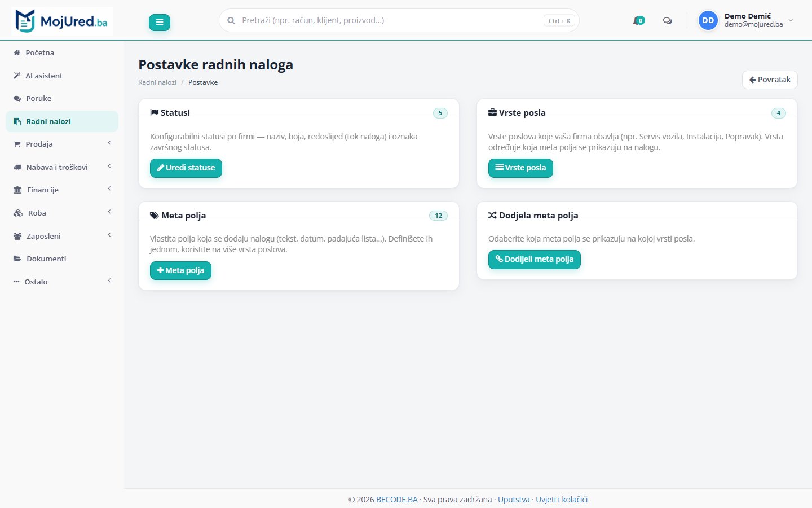
Task: Open AI asistent from the sidebar
Action: click(x=62, y=76)
